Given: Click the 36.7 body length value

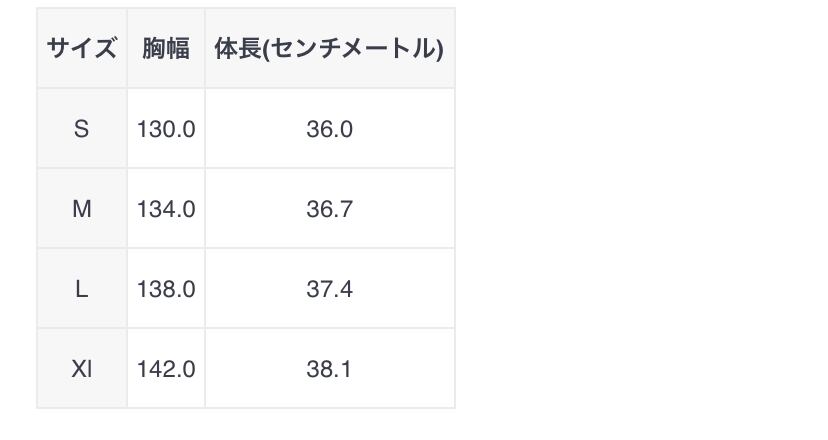Looking at the screenshot, I should click(329, 209).
